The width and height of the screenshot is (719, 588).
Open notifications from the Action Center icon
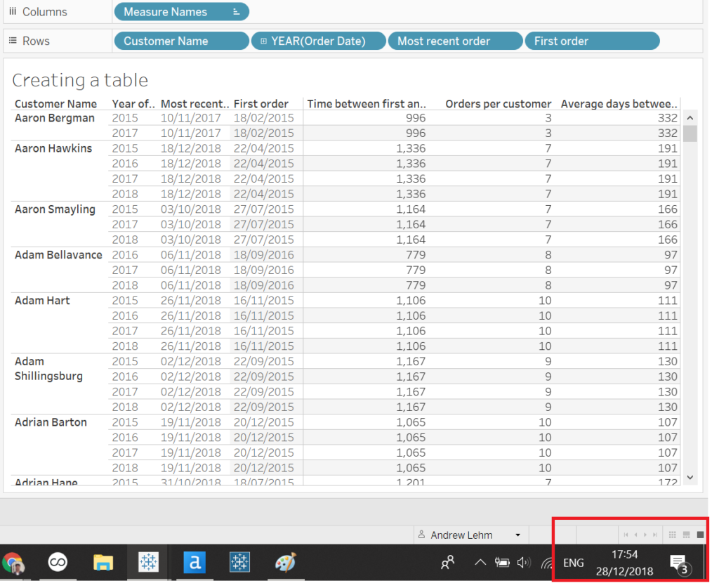click(678, 562)
